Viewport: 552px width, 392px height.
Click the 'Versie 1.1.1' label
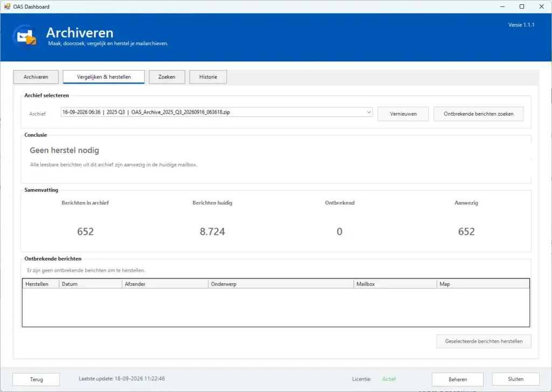pos(521,25)
